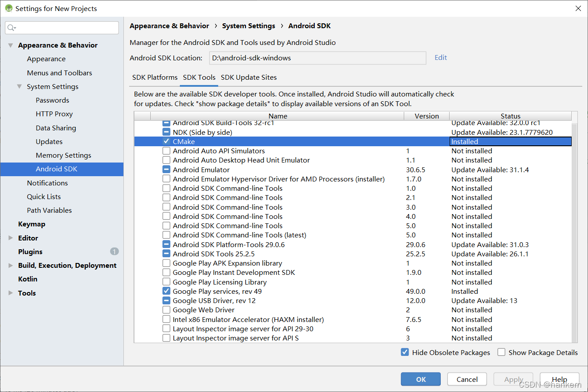This screenshot has height=392, width=588.
Task: Open Path Variables settings
Action: [x=49, y=210]
